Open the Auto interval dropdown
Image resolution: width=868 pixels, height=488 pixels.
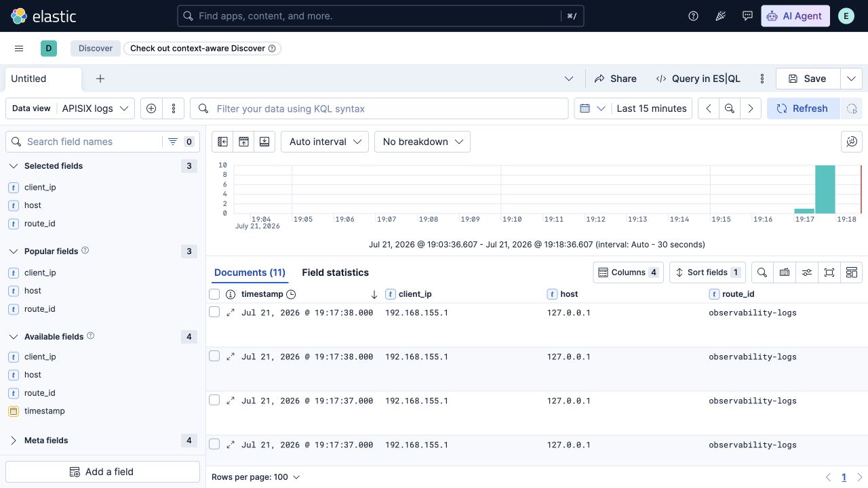(325, 142)
